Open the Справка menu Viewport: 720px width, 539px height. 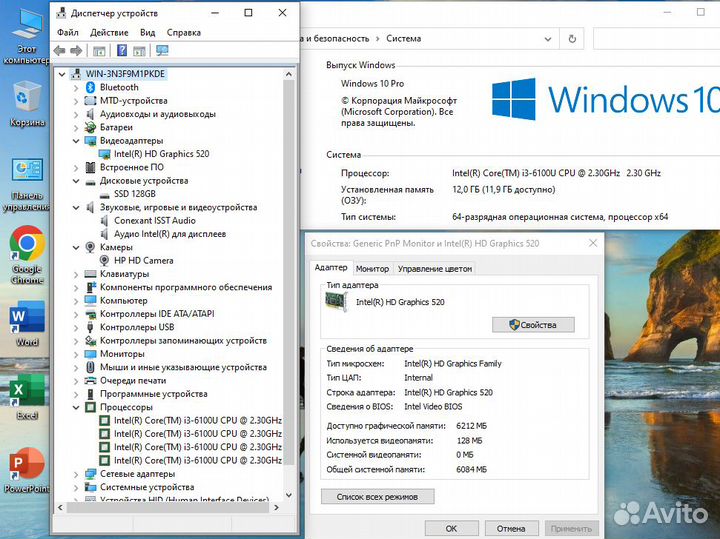184,33
